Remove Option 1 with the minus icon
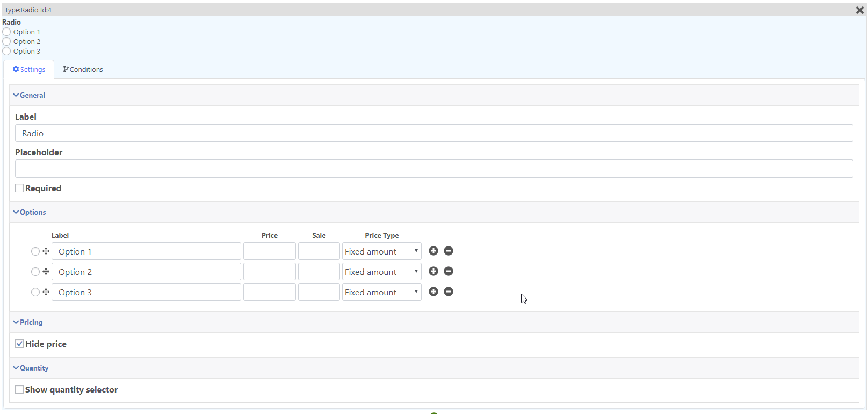The width and height of the screenshot is (868, 414). tap(449, 251)
